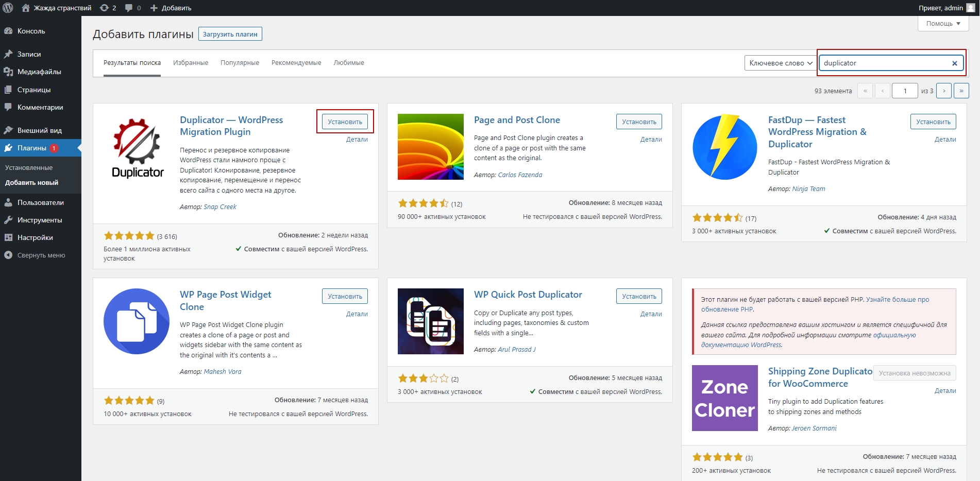980x481 pixels.
Task: Open author link Jeroen Sormani
Action: tap(814, 428)
